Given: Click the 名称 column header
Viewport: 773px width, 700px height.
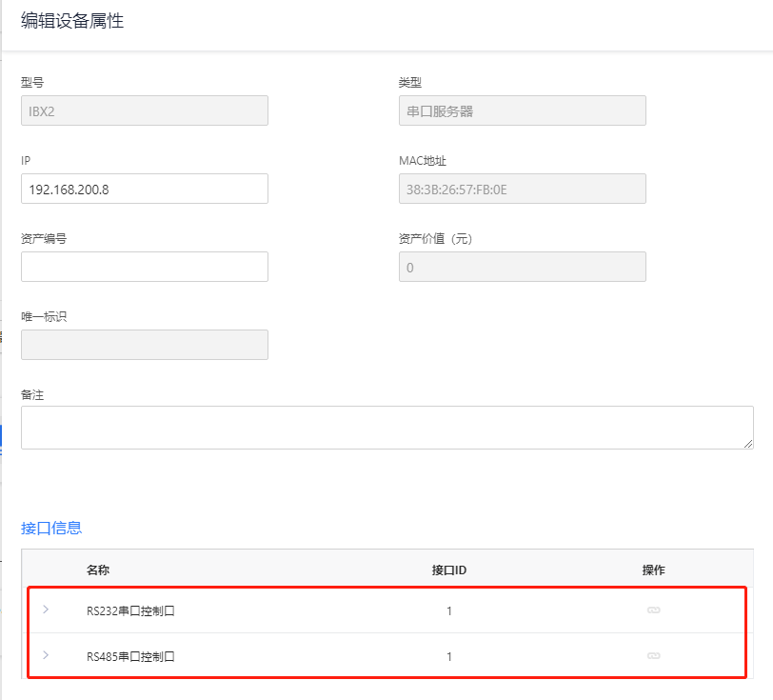Looking at the screenshot, I should (98, 570).
